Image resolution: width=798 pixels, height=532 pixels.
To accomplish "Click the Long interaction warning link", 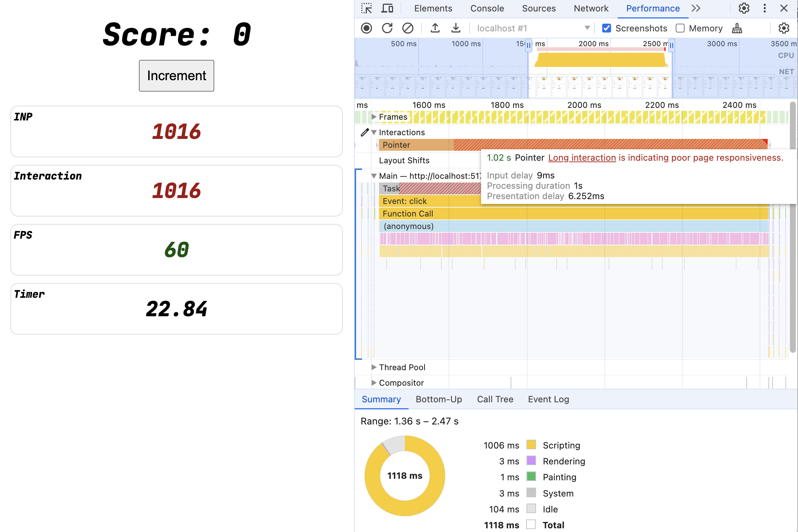I will click(x=581, y=157).
